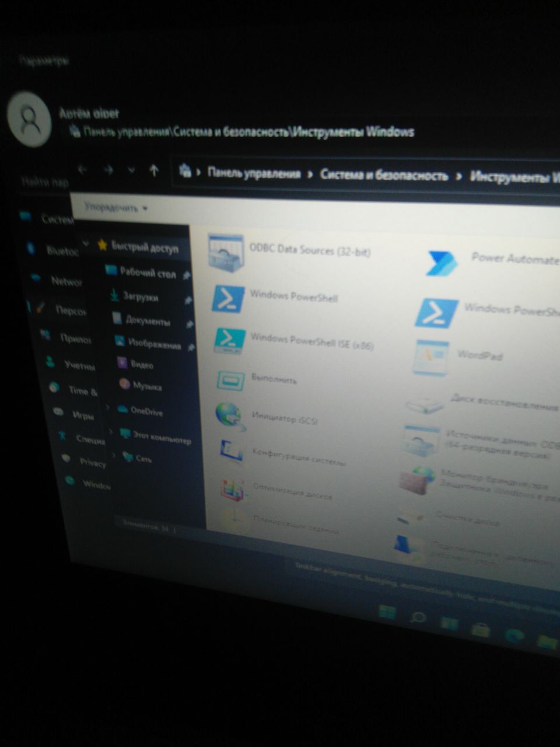Click the user avatar in Settings window
The image size is (560, 747).
pos(29,119)
